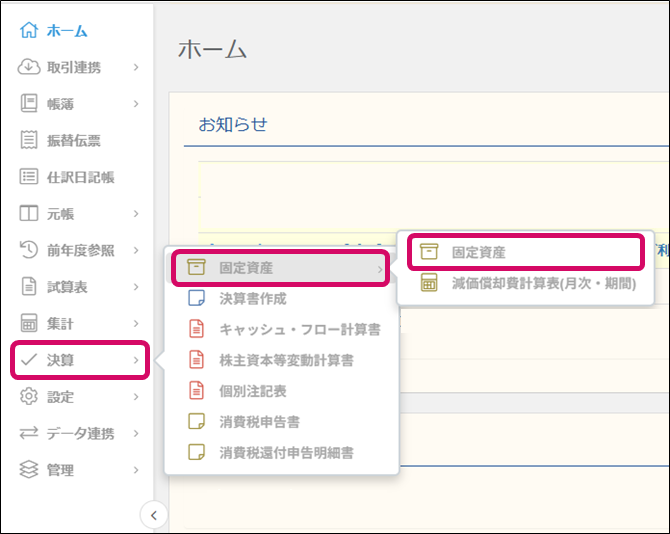Image resolution: width=670 pixels, height=534 pixels.
Task: Open 個別注記表 menu item
Action: tap(252, 391)
